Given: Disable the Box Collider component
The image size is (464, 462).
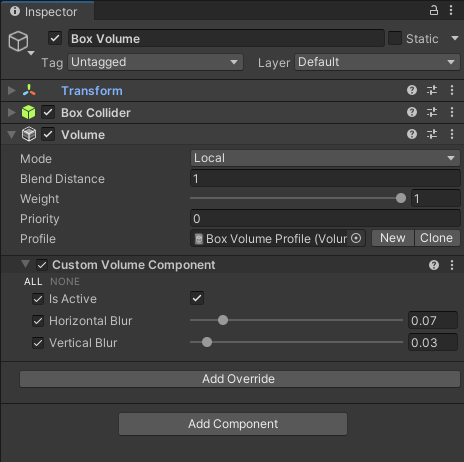Looking at the screenshot, I should point(48,112).
